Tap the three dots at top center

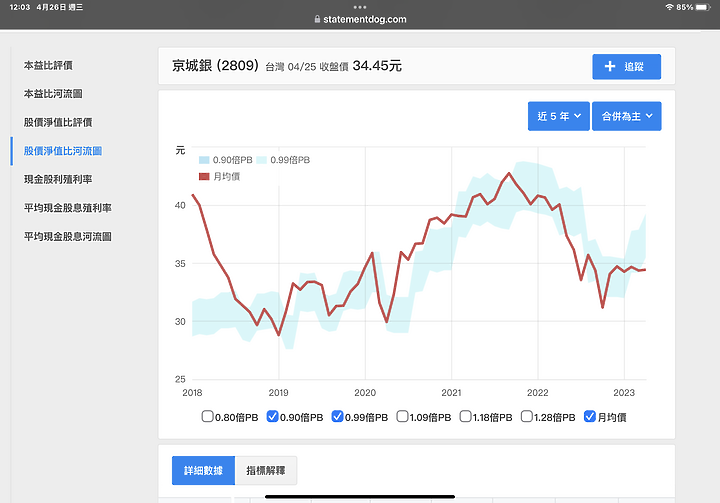point(360,7)
